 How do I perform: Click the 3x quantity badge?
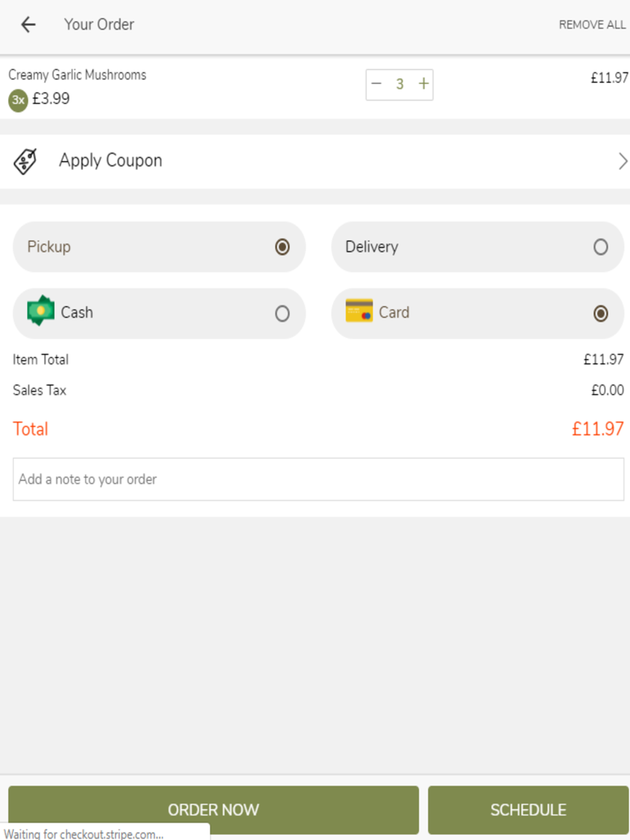(x=18, y=100)
